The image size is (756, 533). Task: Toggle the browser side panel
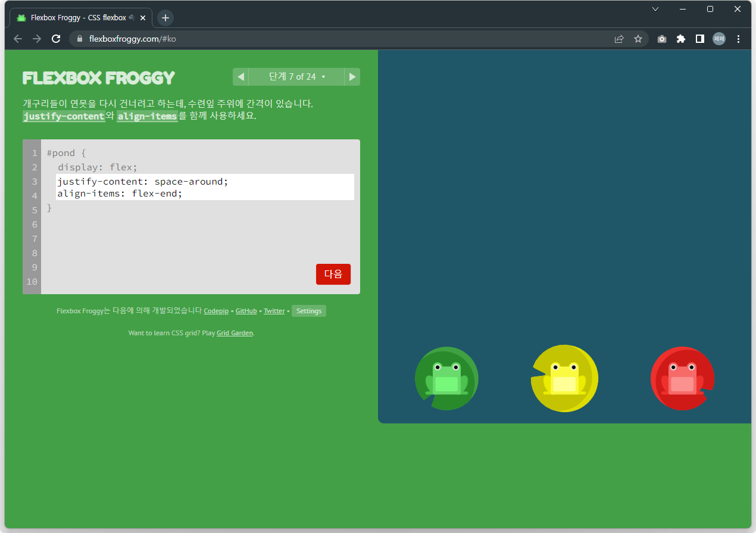[x=700, y=39]
